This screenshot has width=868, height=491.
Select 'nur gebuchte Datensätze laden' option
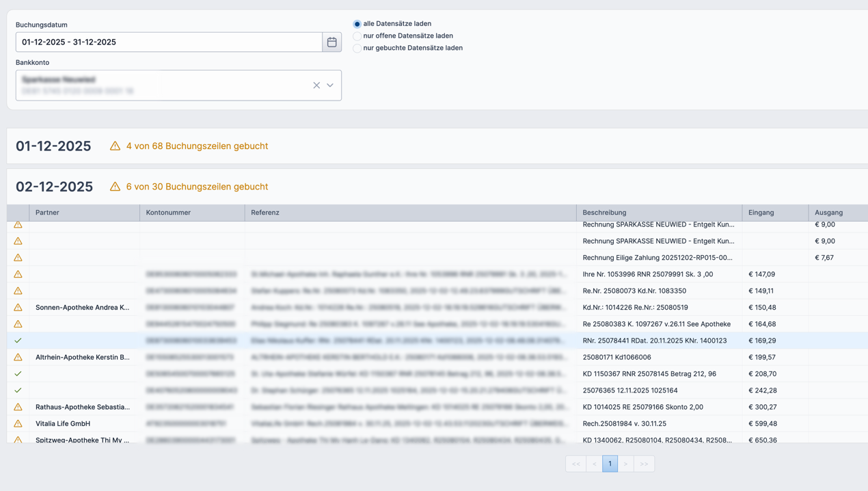coord(357,49)
